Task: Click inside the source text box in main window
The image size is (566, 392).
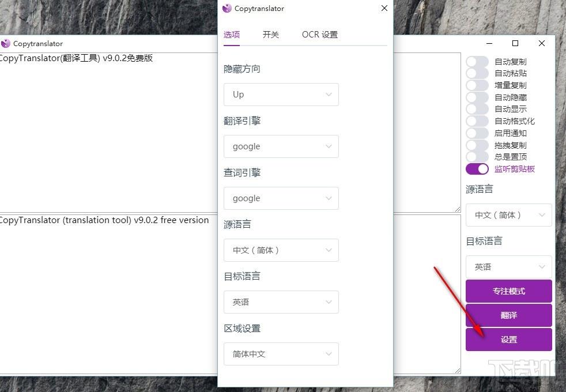Action: [x=108, y=134]
